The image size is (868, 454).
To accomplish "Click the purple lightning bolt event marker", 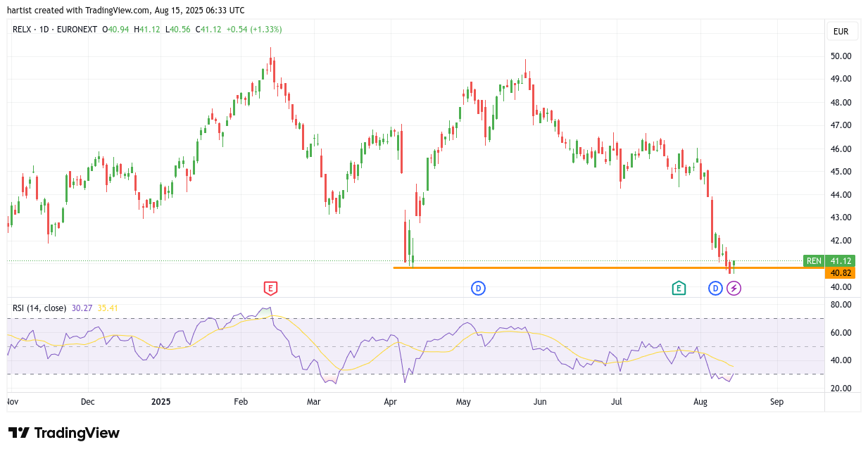I will (734, 287).
